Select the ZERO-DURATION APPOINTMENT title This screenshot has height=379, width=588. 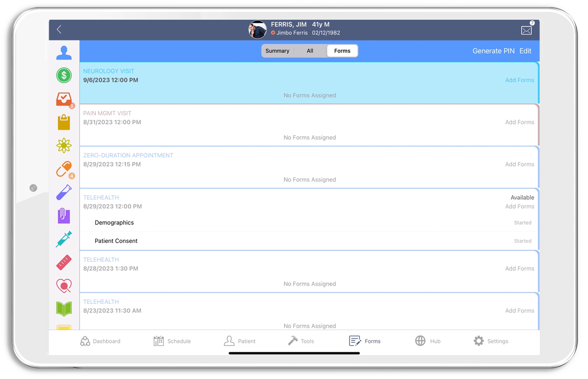(x=128, y=155)
